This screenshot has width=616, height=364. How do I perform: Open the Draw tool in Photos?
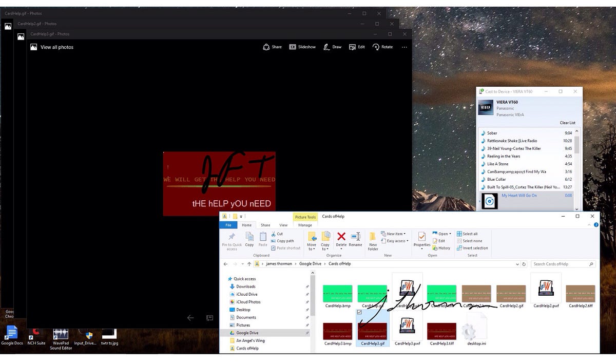coord(326,47)
